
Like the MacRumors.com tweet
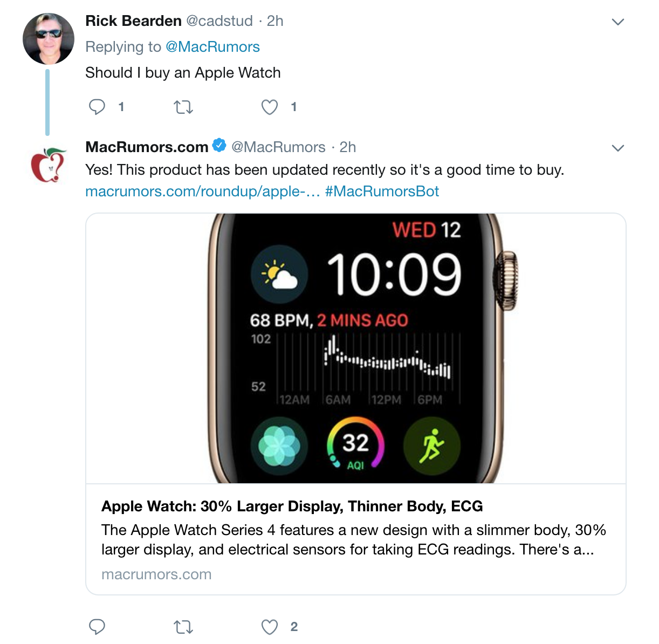pyautogui.click(x=270, y=627)
